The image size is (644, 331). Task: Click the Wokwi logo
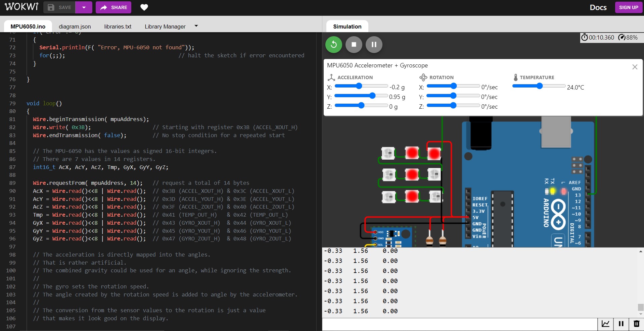[21, 7]
